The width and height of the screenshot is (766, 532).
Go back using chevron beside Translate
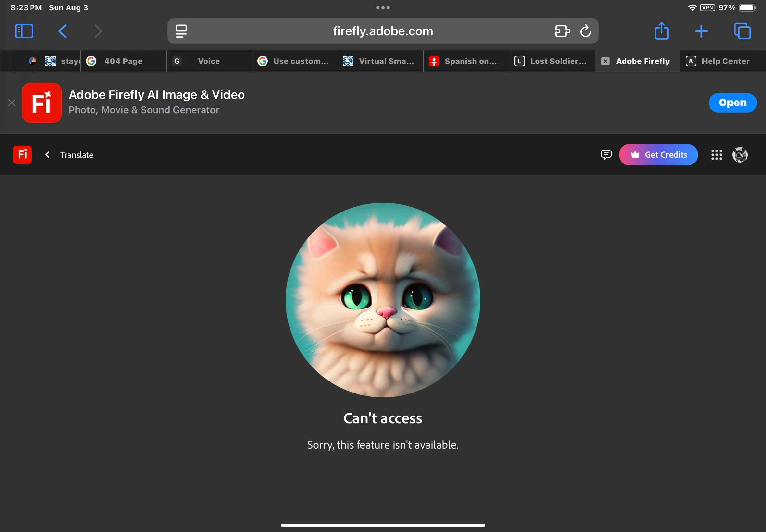click(x=48, y=155)
